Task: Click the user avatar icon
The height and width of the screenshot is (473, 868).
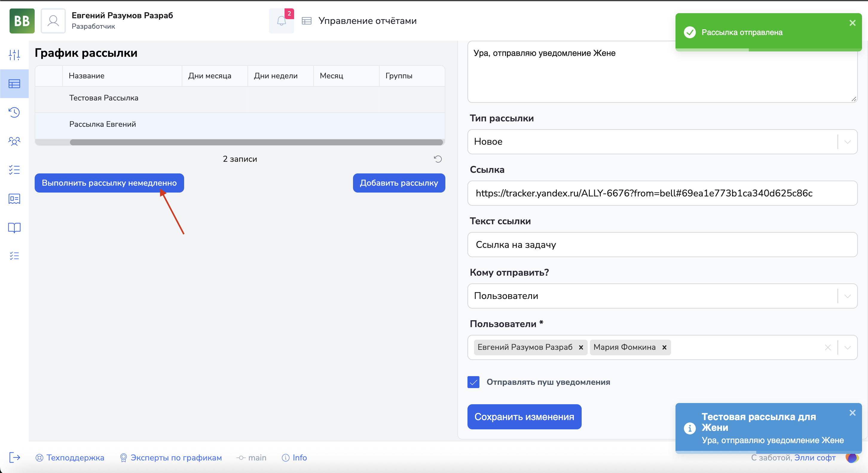Action: coord(53,21)
